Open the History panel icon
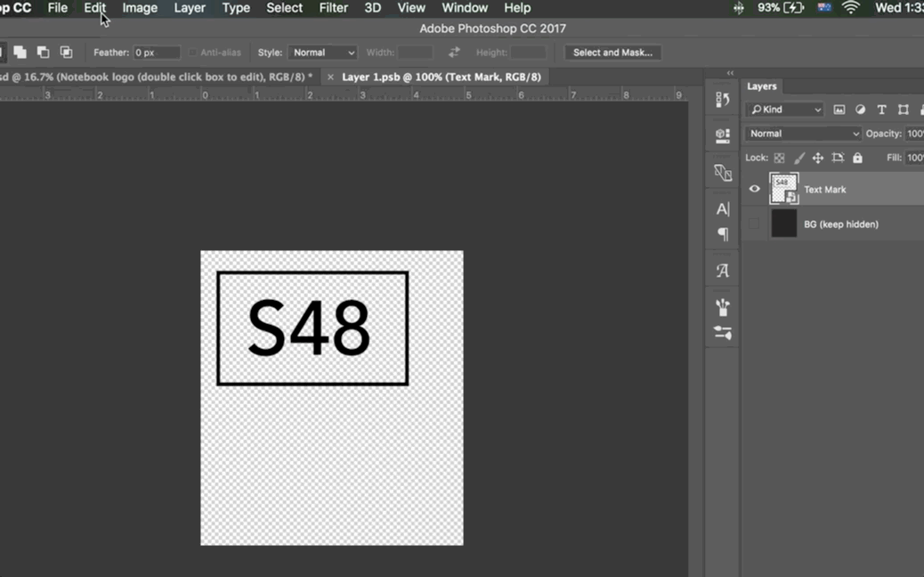924x577 pixels. click(x=723, y=99)
